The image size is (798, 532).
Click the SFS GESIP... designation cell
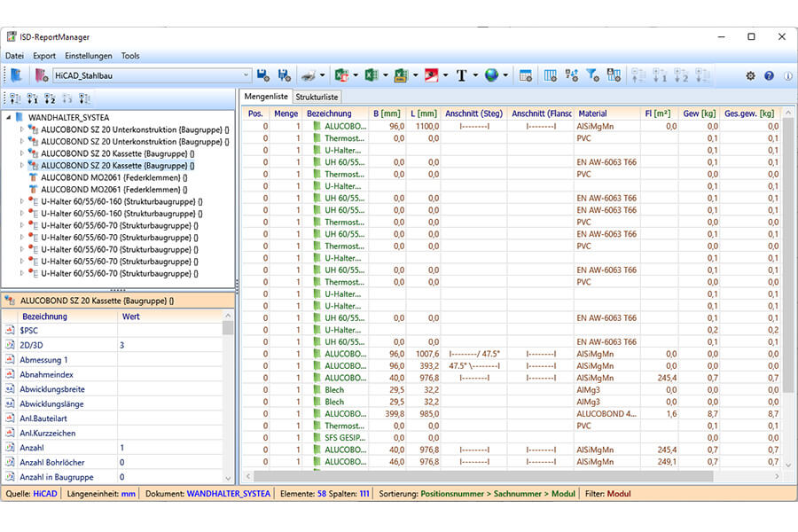345,438
